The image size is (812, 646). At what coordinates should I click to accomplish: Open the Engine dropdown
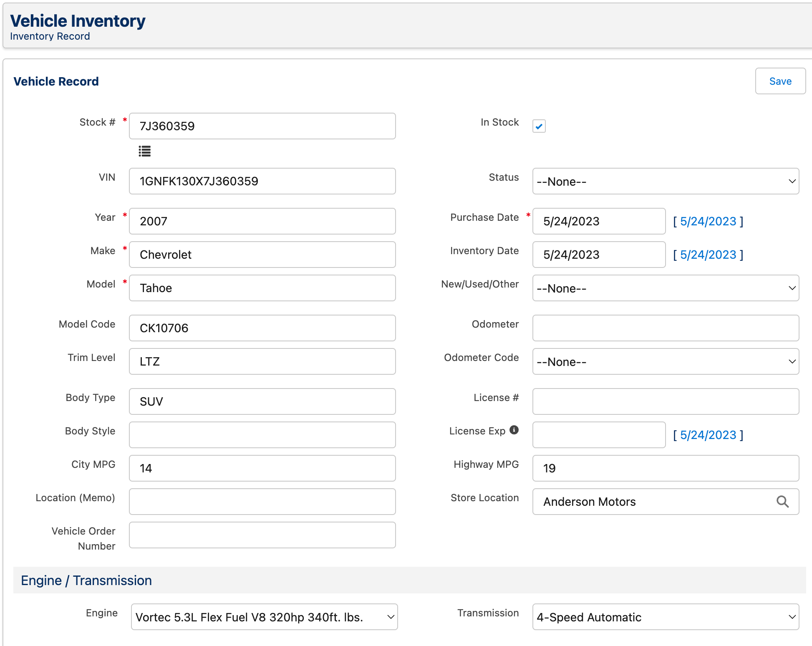[x=264, y=617]
